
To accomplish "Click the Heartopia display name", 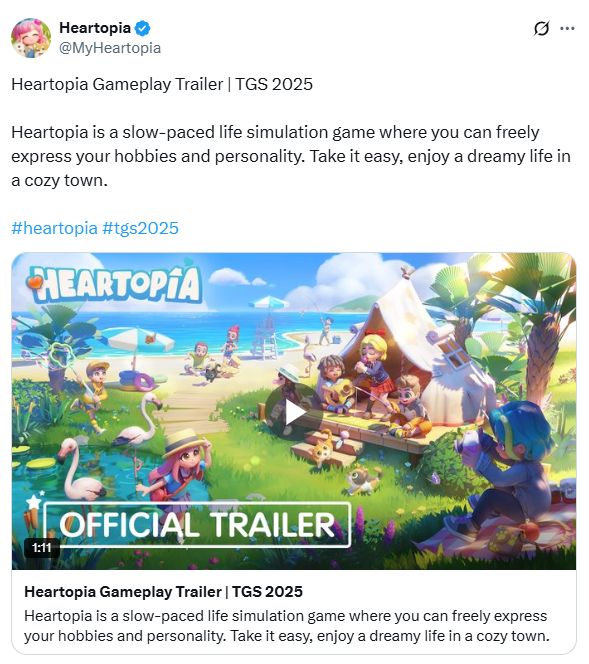I will tap(95, 28).
